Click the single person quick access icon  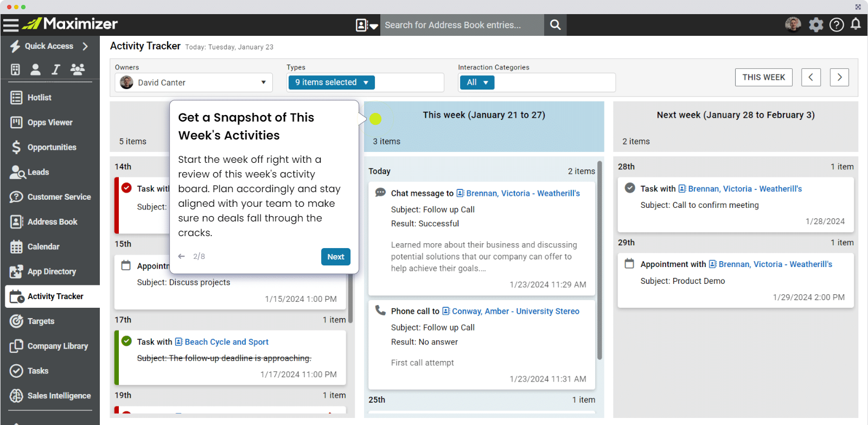[x=35, y=69]
